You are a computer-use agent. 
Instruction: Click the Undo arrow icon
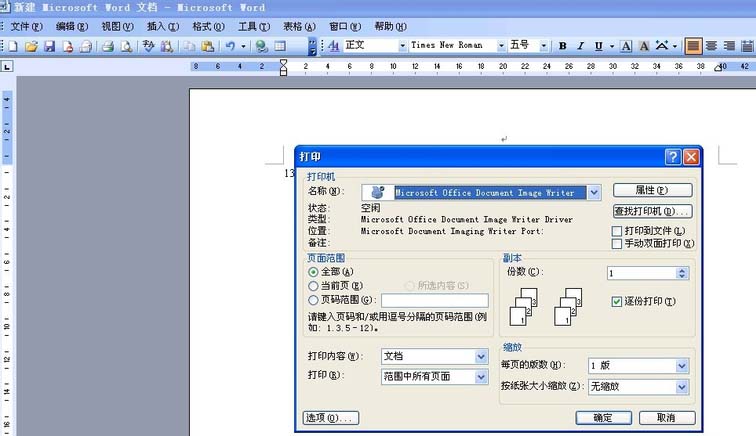[x=230, y=46]
